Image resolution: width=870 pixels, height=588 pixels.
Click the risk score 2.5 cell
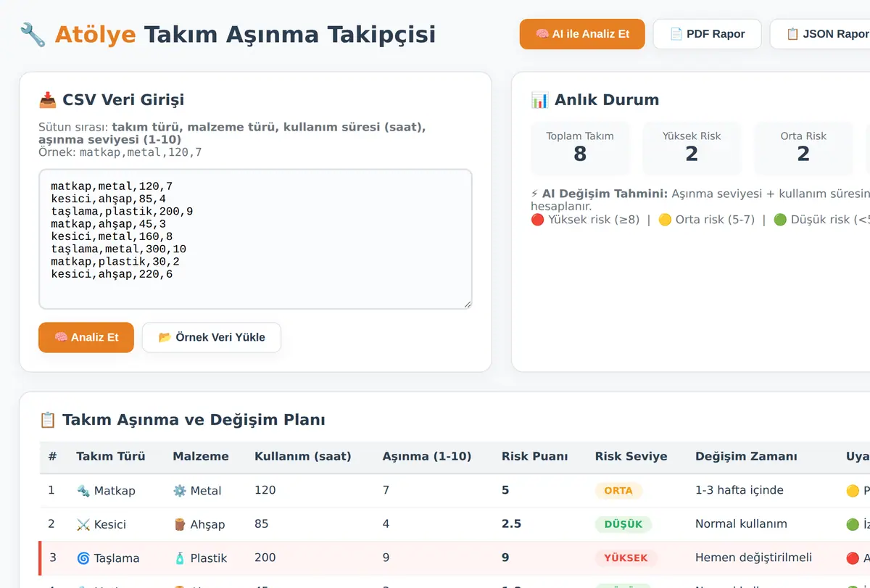click(x=511, y=523)
